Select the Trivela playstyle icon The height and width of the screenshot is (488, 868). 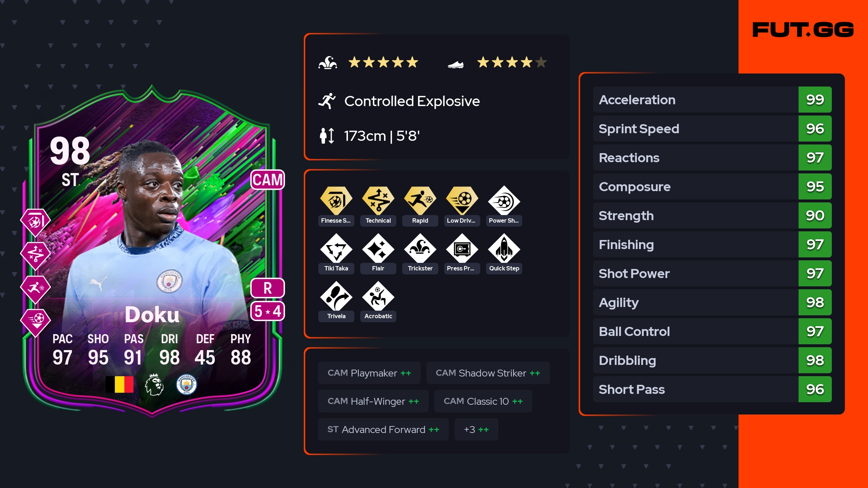336,296
